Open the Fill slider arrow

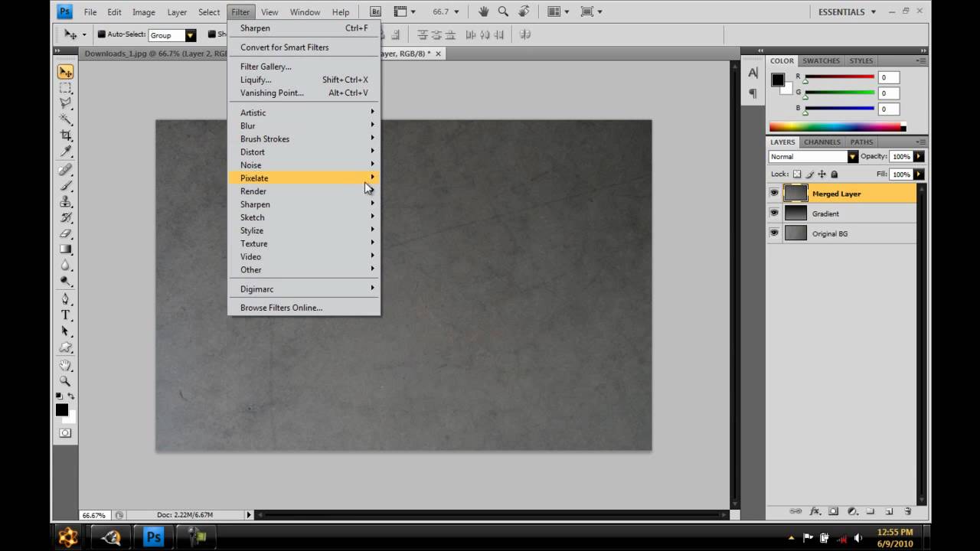click(919, 174)
